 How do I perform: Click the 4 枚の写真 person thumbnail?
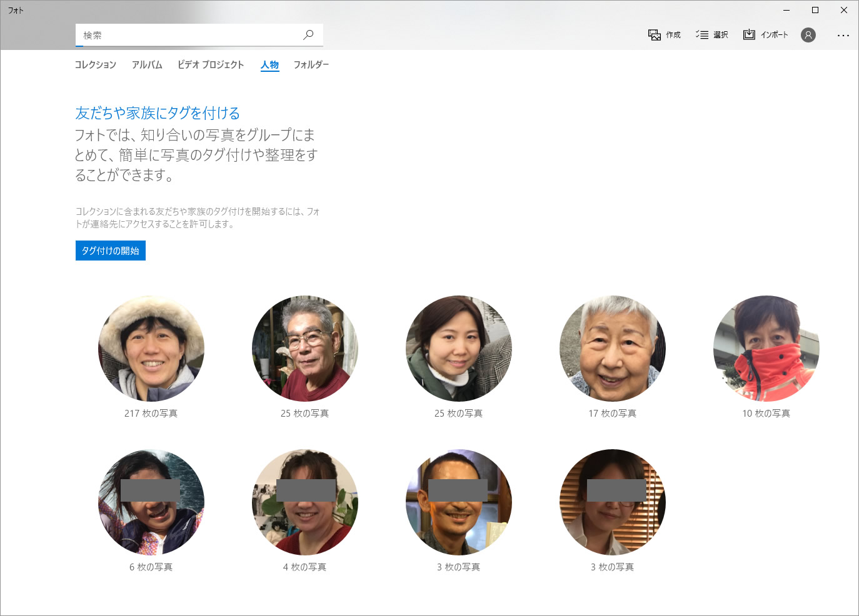coord(305,502)
